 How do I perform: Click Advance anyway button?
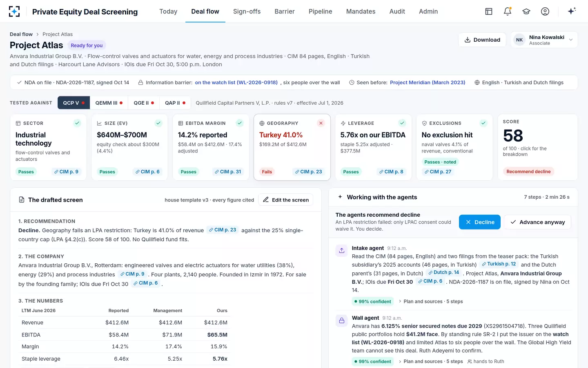point(537,222)
